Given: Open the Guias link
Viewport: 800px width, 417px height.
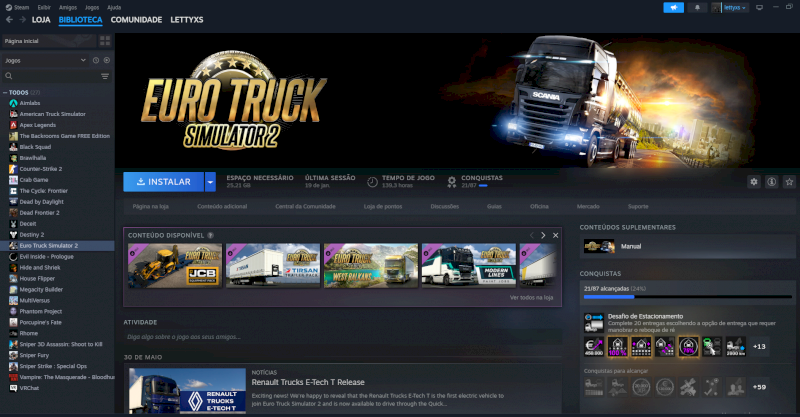Looking at the screenshot, I should (494, 207).
